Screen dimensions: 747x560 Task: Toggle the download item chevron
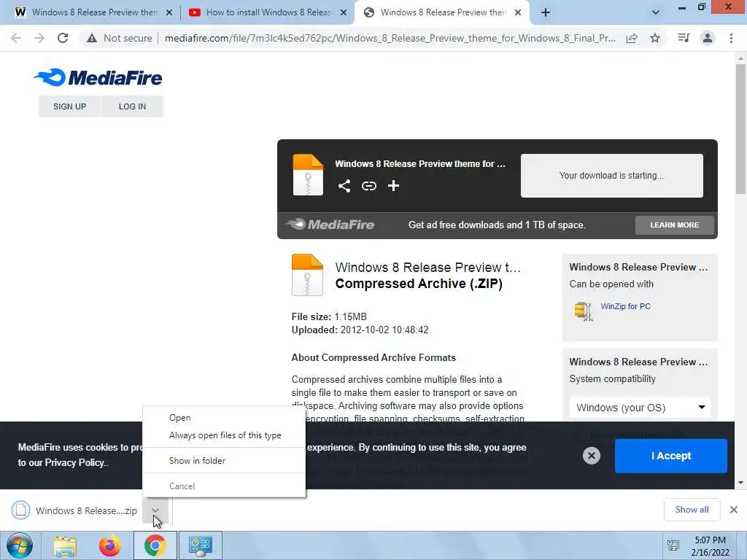tap(155, 510)
